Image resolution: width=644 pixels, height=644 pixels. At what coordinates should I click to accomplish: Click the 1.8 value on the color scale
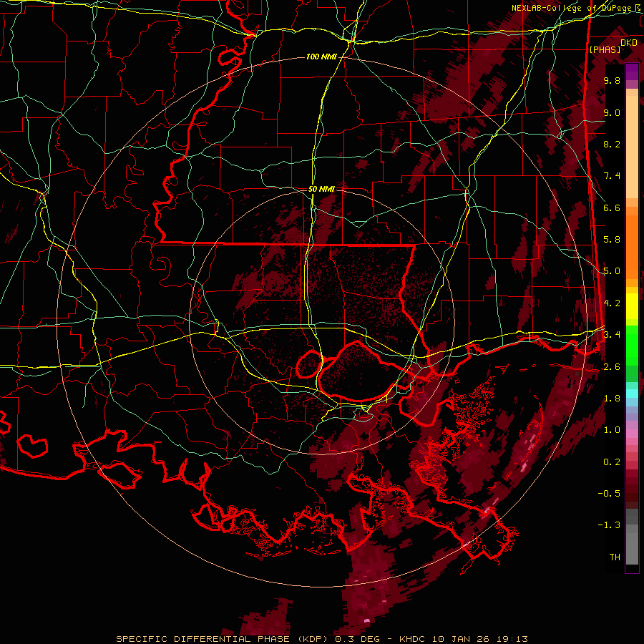click(612, 399)
